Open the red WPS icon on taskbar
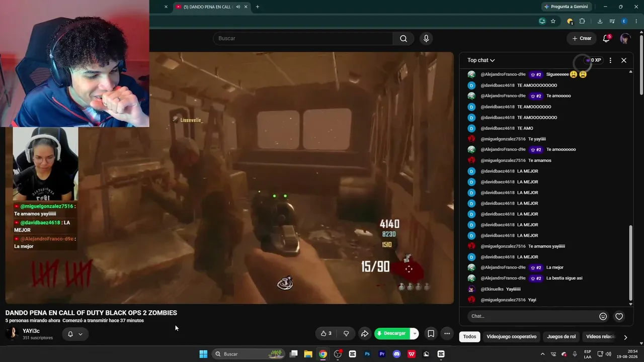This screenshot has height=362, width=644. click(x=412, y=354)
